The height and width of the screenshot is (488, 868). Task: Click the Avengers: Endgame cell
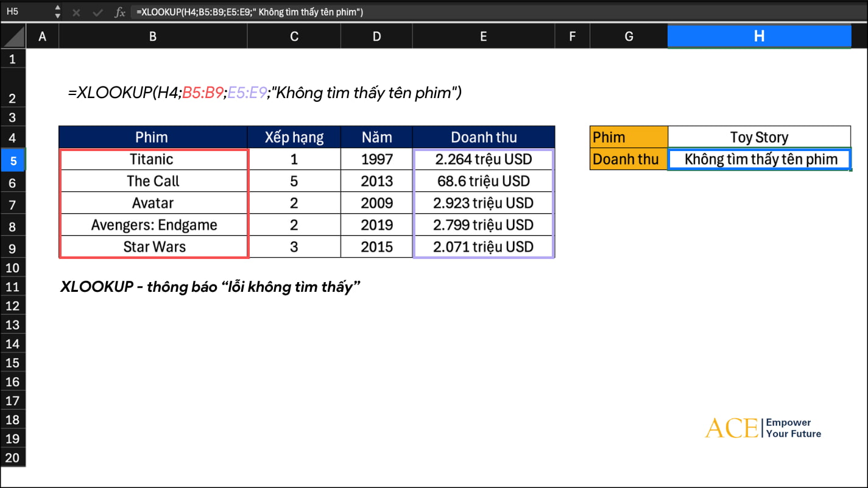(x=153, y=225)
